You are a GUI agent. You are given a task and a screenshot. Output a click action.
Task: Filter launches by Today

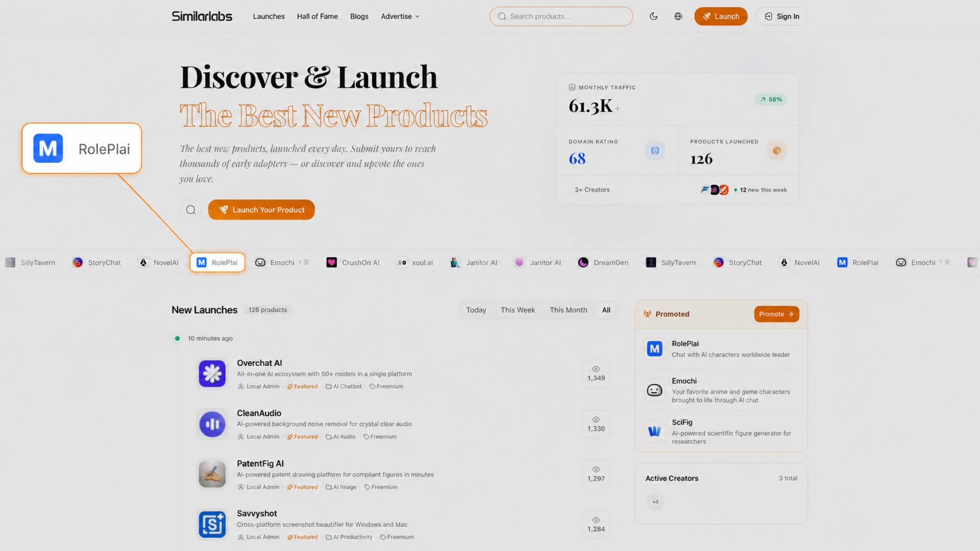click(x=476, y=310)
